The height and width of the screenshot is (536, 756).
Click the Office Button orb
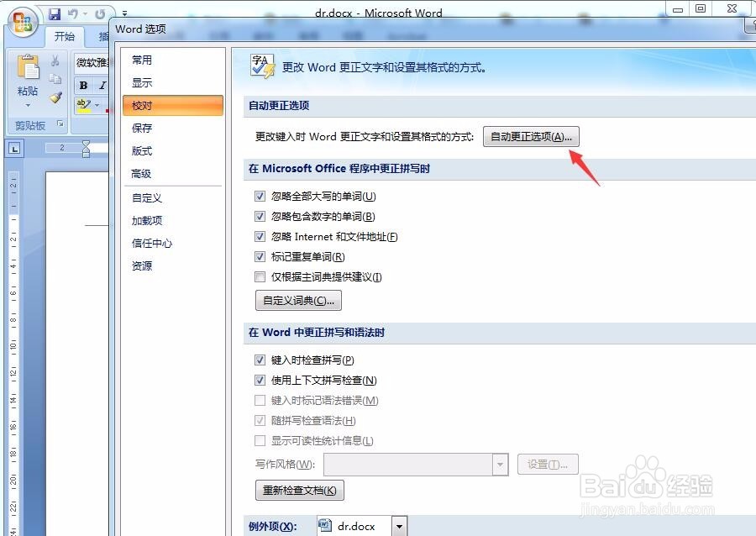pos(23,22)
